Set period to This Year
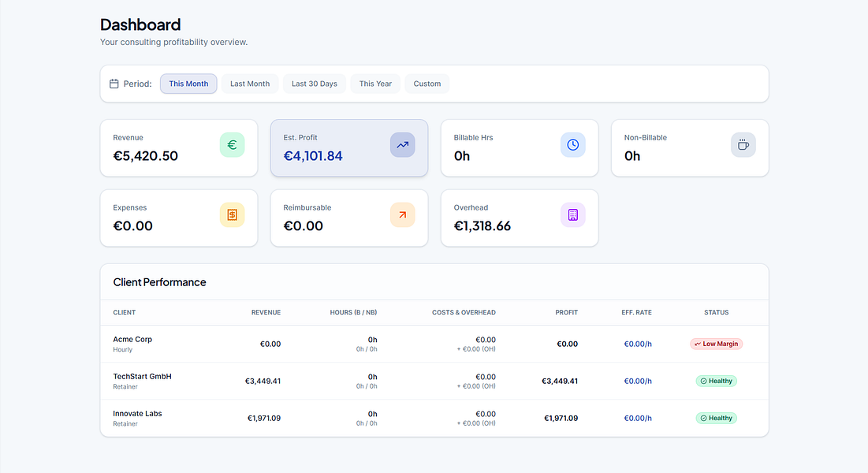 tap(375, 84)
